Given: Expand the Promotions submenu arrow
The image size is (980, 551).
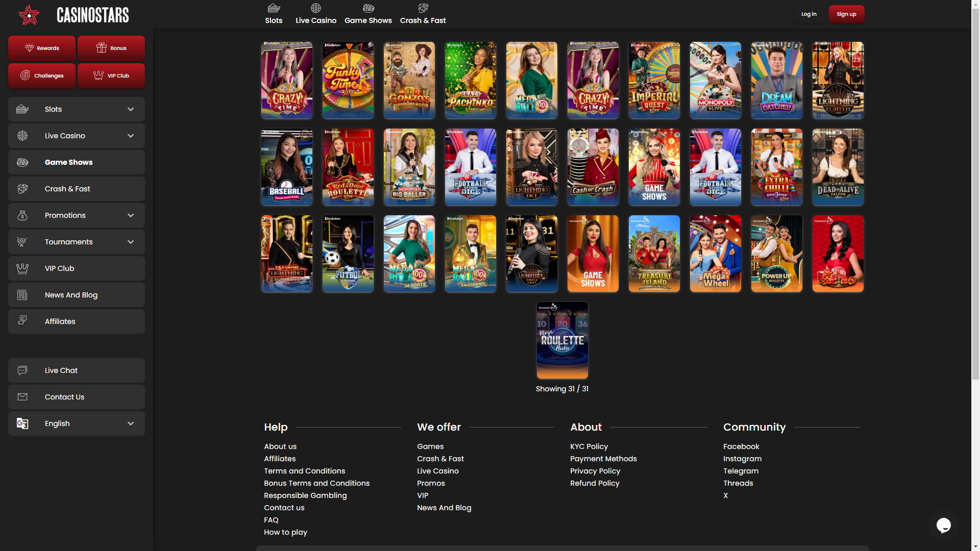Looking at the screenshot, I should tap(131, 215).
